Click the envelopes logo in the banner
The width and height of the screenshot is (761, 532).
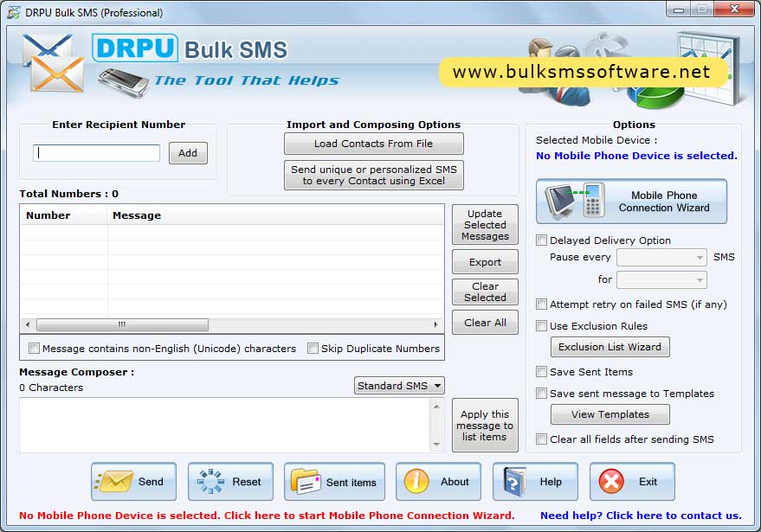(54, 63)
